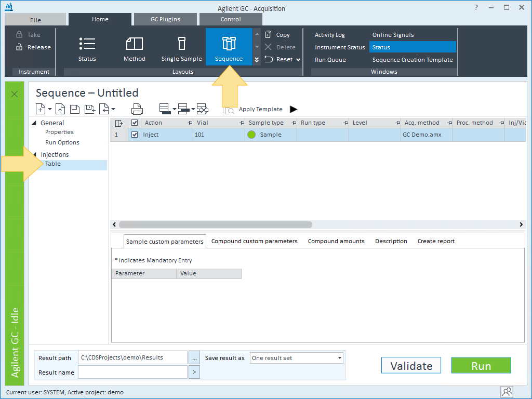Image resolution: width=532 pixels, height=399 pixels.
Task: Click the save sequence icon
Action: pos(75,109)
